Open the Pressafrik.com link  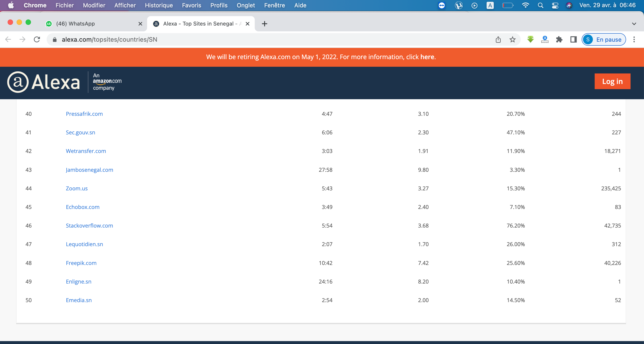click(x=84, y=114)
